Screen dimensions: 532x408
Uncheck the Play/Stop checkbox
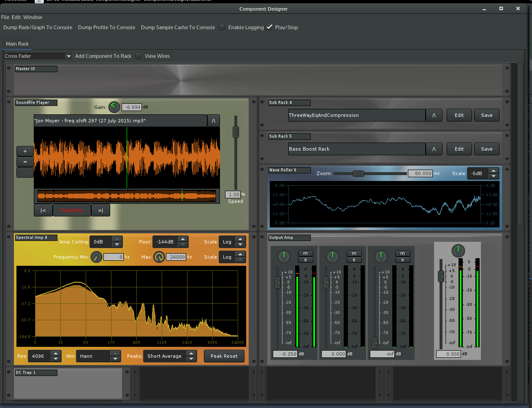[x=269, y=27]
